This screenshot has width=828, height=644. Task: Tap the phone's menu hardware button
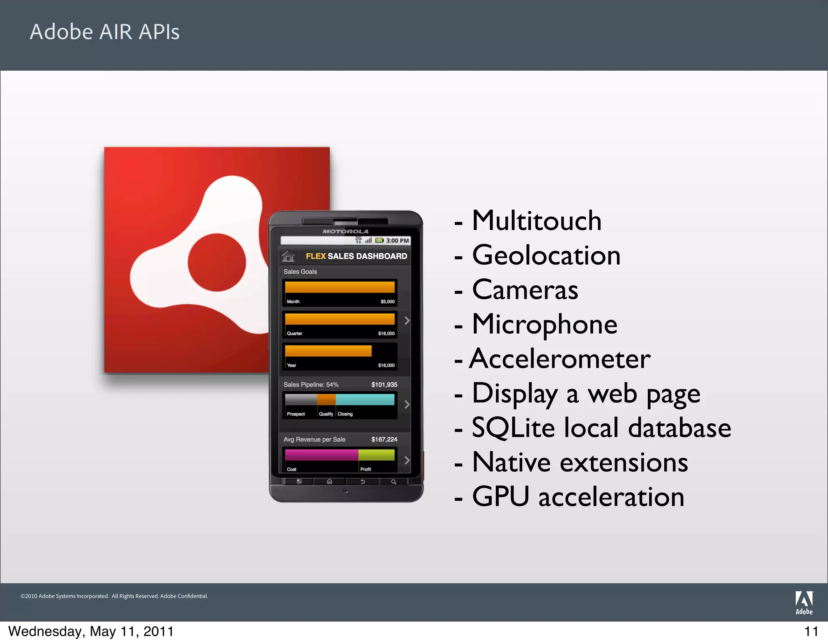(299, 481)
